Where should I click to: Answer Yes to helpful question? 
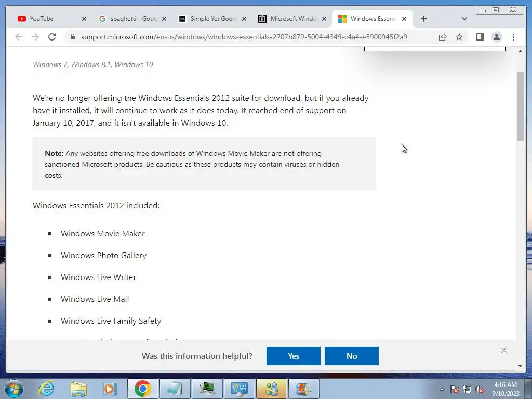(x=294, y=356)
